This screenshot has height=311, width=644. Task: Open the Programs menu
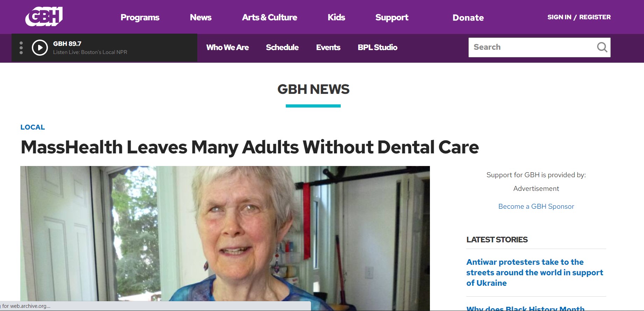(x=140, y=18)
